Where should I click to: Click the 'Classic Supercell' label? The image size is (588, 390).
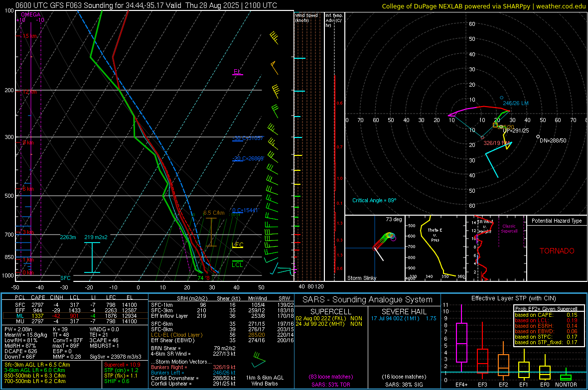click(509, 229)
